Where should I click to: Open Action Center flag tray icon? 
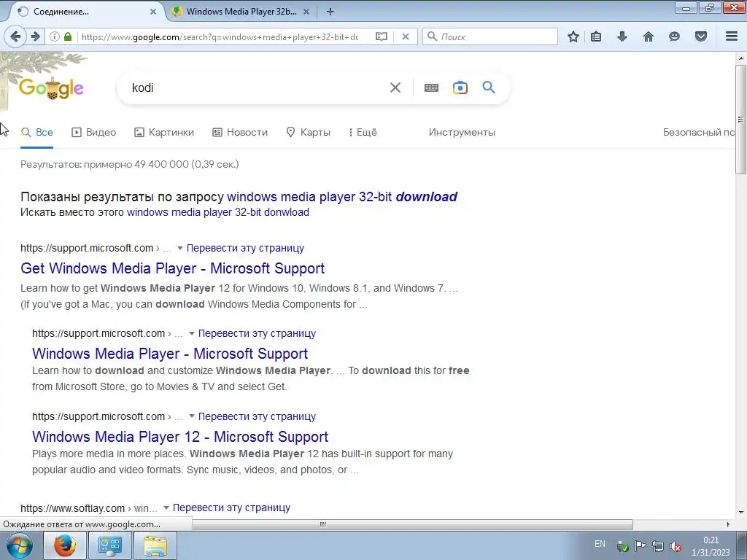(640, 546)
